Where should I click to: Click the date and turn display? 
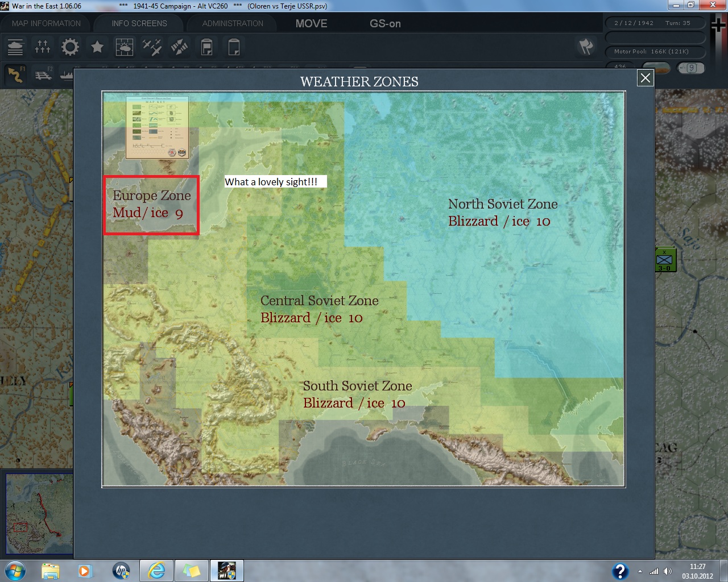tap(654, 23)
